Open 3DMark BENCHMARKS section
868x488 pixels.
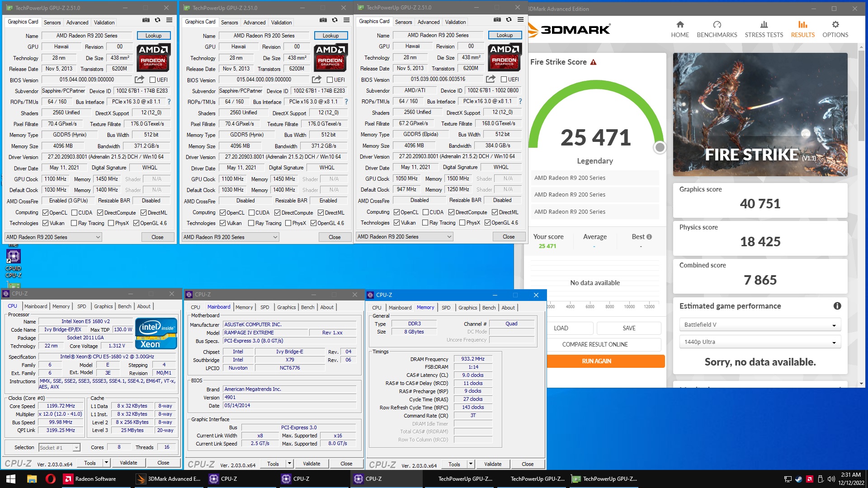(x=717, y=29)
